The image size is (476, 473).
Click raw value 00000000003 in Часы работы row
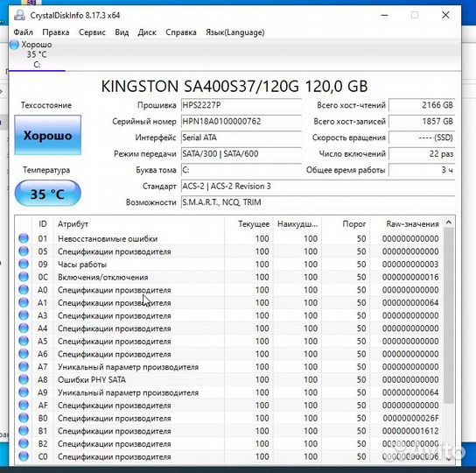(x=410, y=265)
